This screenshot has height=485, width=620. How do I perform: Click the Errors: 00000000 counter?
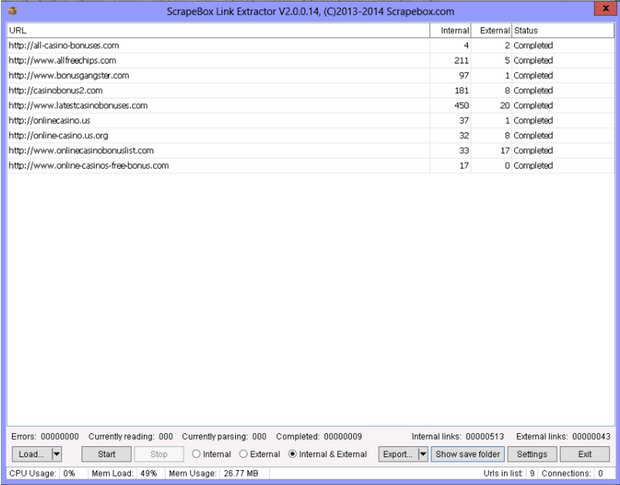point(45,436)
